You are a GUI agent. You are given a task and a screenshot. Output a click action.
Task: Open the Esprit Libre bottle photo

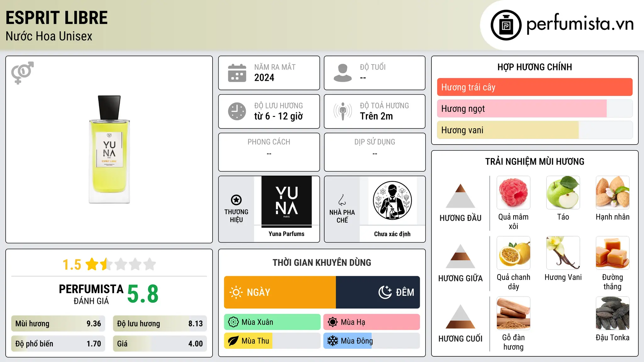[109, 149]
